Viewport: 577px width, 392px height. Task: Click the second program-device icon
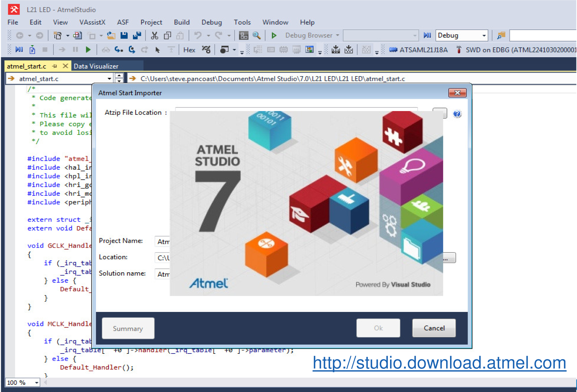[x=348, y=50]
